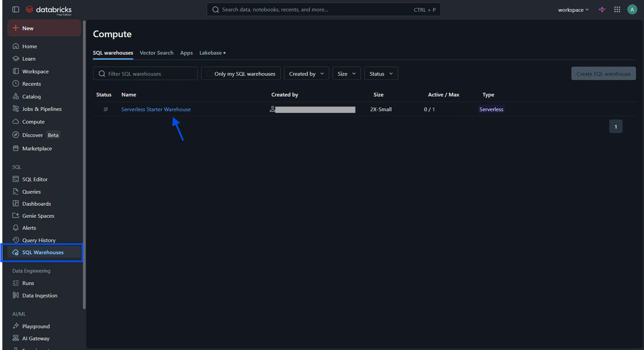Image resolution: width=644 pixels, height=350 pixels.
Task: Click the Recents clock icon
Action: tap(16, 83)
